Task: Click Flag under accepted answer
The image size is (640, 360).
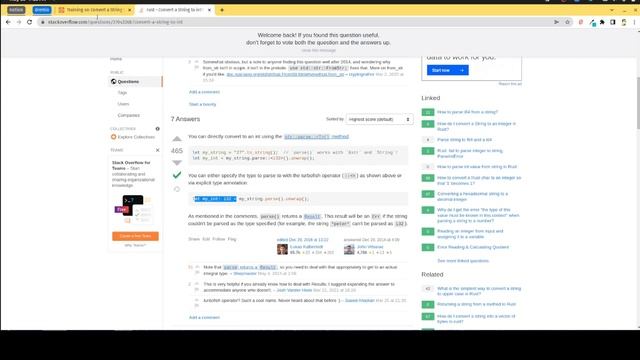Action: (232, 239)
